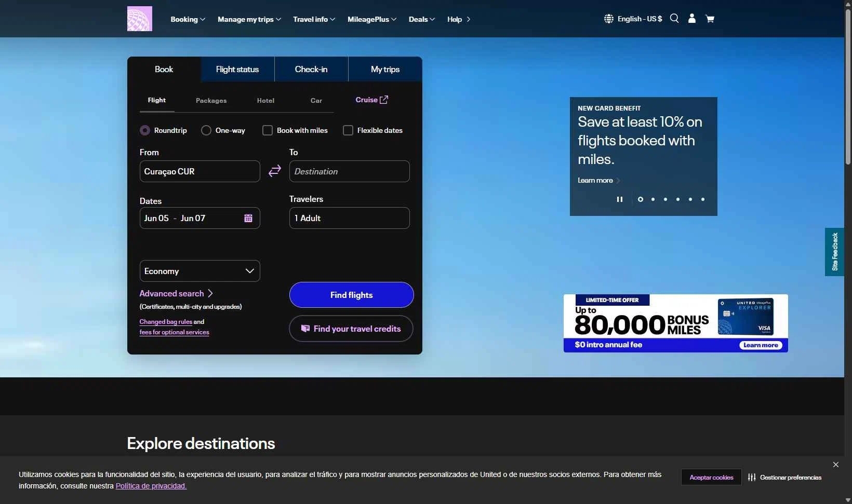Open the Advanced search link
The image size is (852, 504).
tap(176, 293)
